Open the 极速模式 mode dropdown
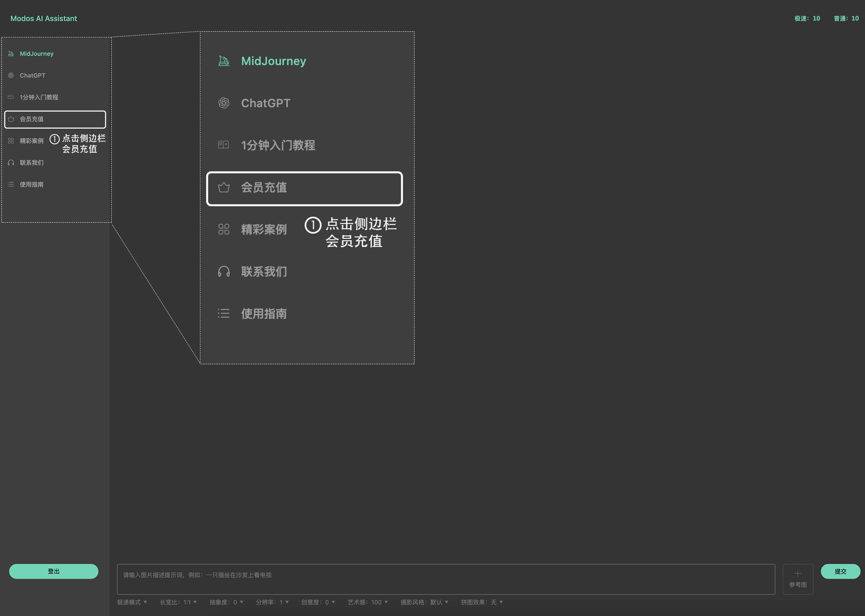Image resolution: width=865 pixels, height=616 pixels. [x=131, y=602]
